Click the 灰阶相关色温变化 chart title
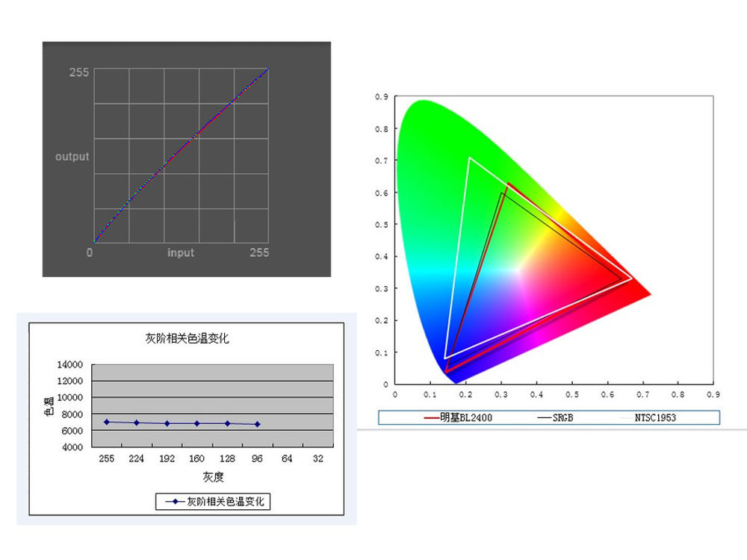 [186, 338]
